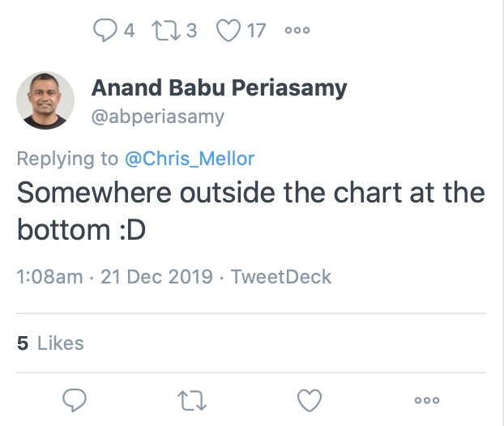Open the @abperiasamy handle link
Screen dimensions: 504x426
click(158, 117)
